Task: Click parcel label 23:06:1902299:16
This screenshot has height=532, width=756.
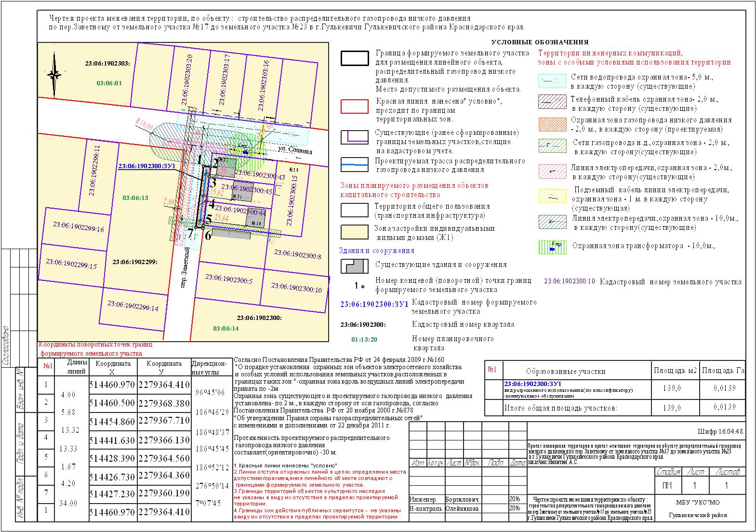Action: pos(78,226)
